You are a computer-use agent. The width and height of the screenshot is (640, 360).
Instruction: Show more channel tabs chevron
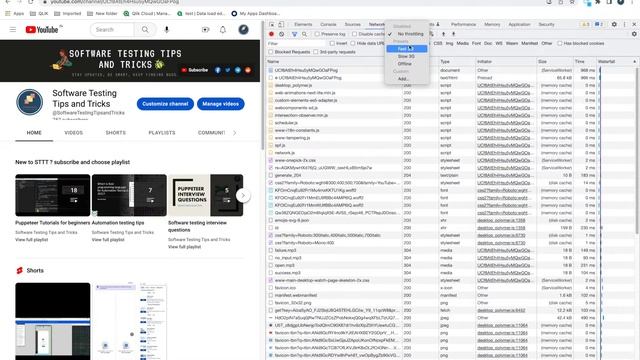(x=234, y=133)
